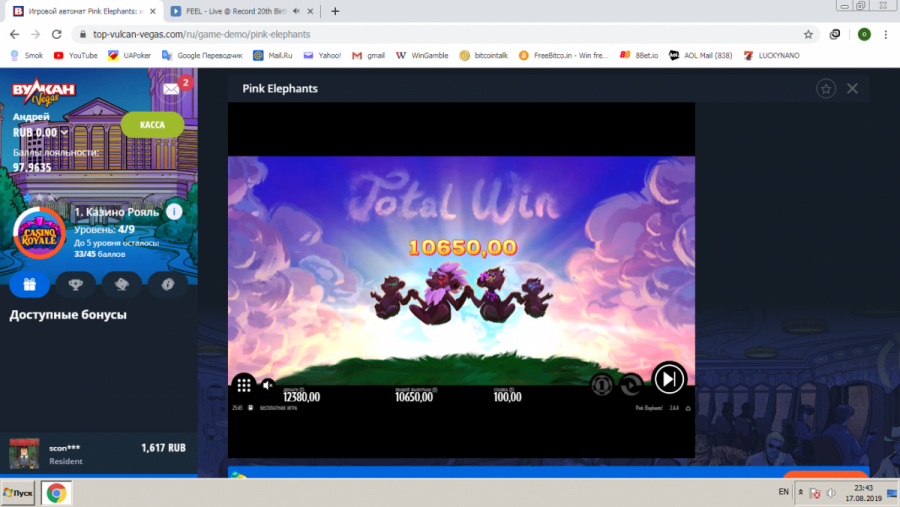Click the browser extension icon beside the star
900x507 pixels.
click(835, 34)
